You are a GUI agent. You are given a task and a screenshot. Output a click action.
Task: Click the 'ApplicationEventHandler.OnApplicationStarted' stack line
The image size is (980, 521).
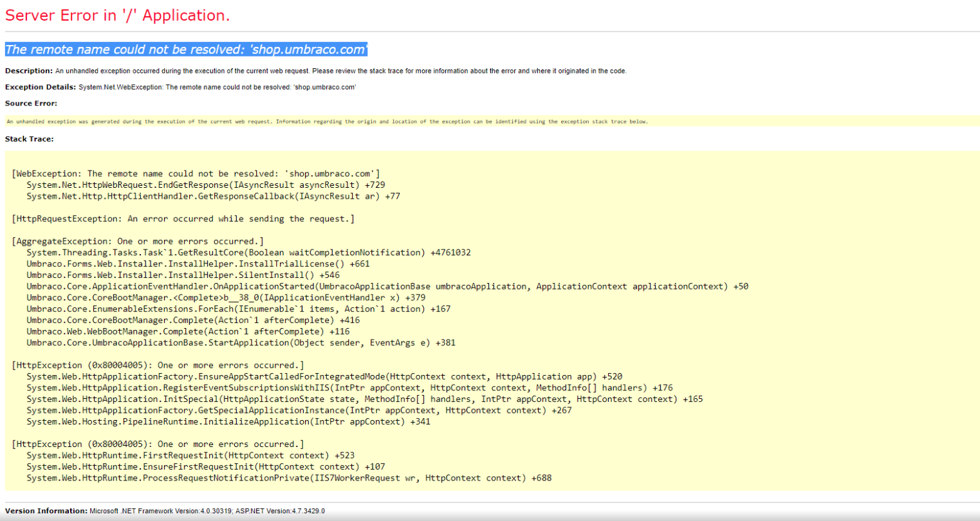(387, 286)
